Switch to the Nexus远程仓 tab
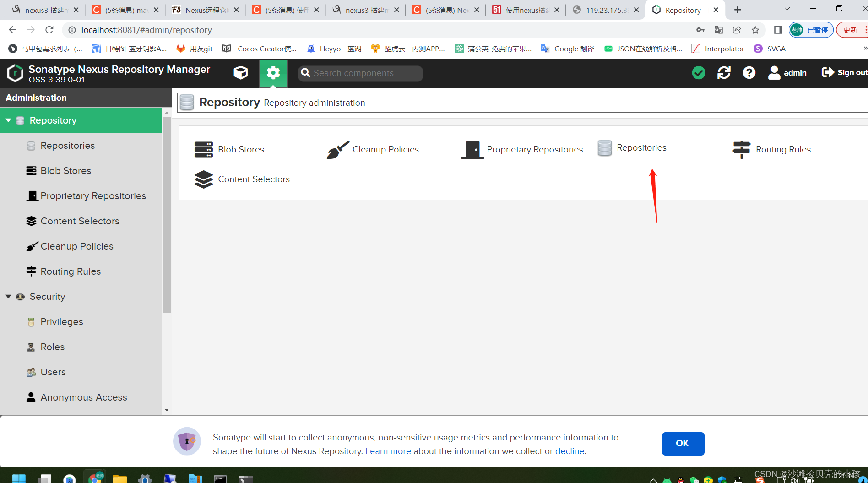Image resolution: width=868 pixels, height=483 pixels. 206,10
